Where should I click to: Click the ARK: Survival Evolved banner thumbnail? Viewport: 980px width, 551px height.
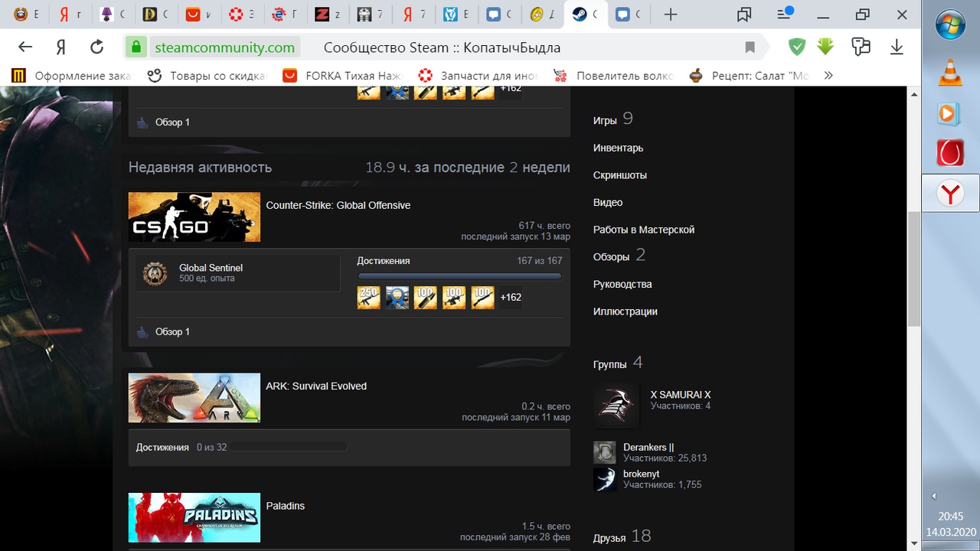194,397
